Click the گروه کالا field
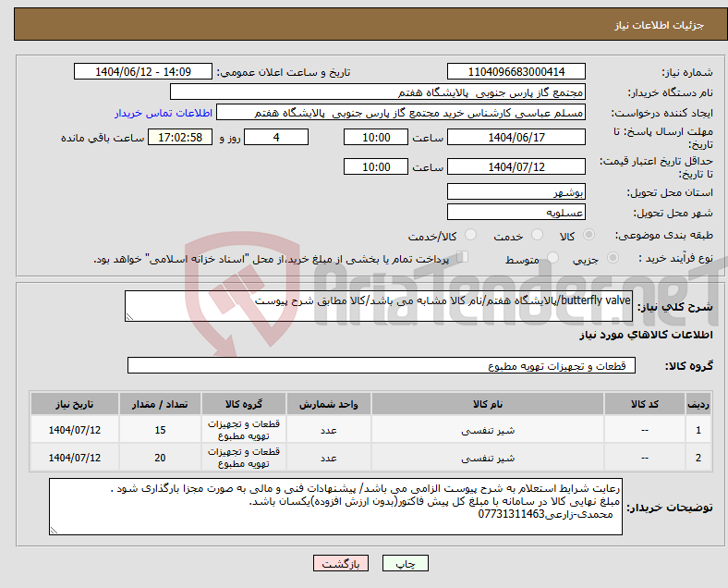Viewport: 728px width, 588px height. (x=382, y=365)
